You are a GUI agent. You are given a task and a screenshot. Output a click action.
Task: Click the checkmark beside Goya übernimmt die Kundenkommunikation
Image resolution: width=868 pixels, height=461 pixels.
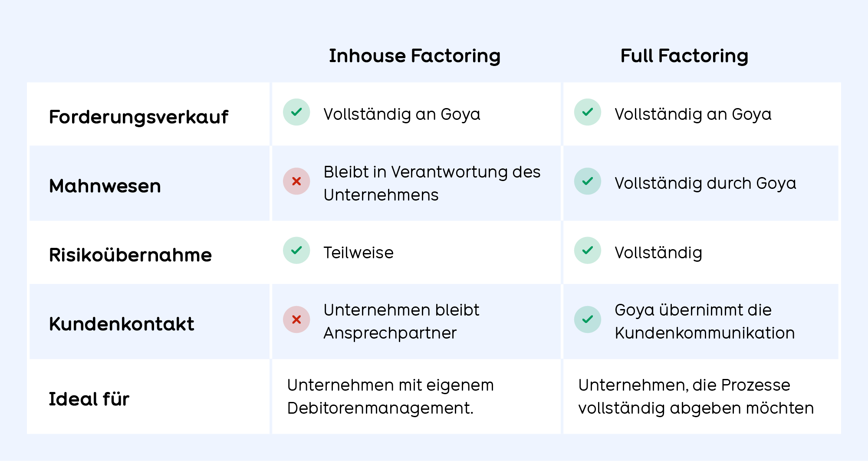[x=588, y=319]
